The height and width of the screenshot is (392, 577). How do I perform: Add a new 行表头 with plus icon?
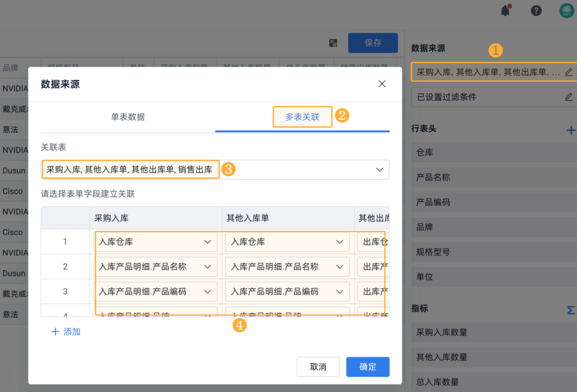click(571, 130)
